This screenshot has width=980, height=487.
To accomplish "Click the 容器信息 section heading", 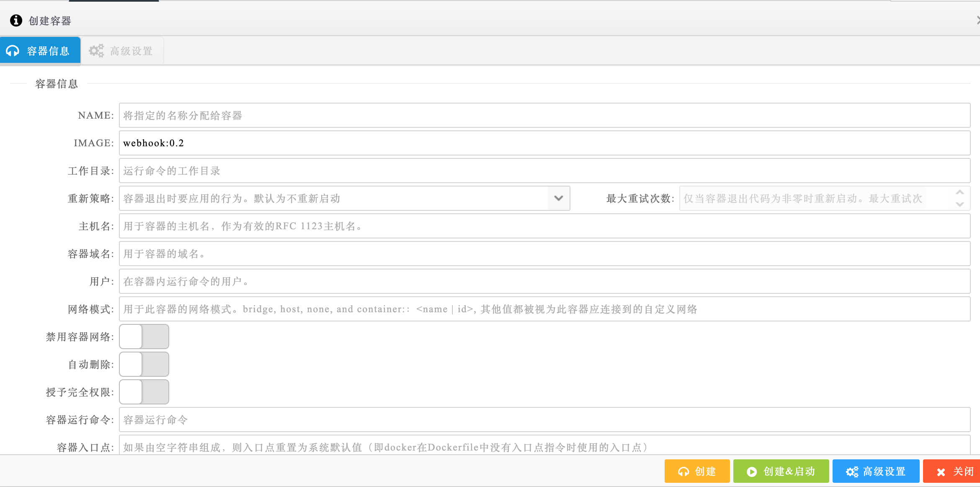I will point(57,84).
